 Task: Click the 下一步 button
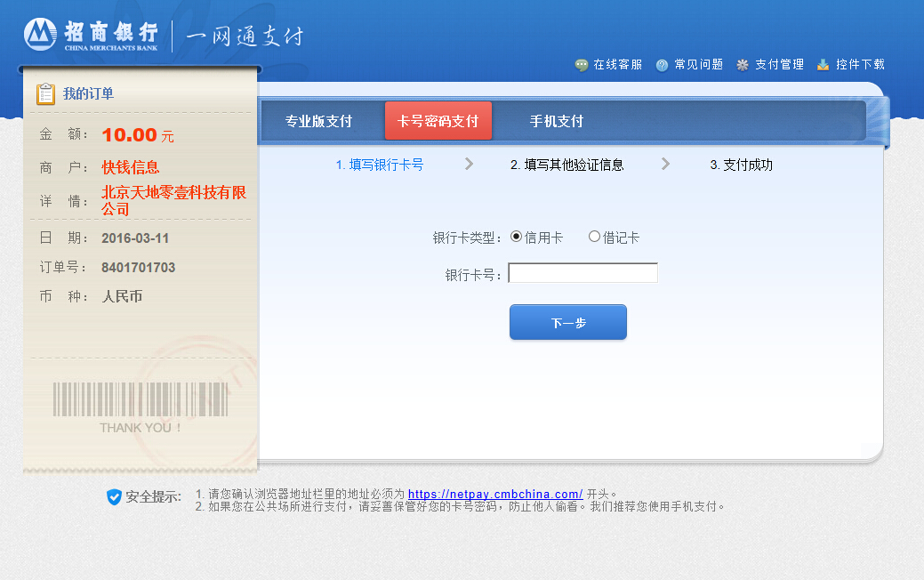pyautogui.click(x=568, y=322)
